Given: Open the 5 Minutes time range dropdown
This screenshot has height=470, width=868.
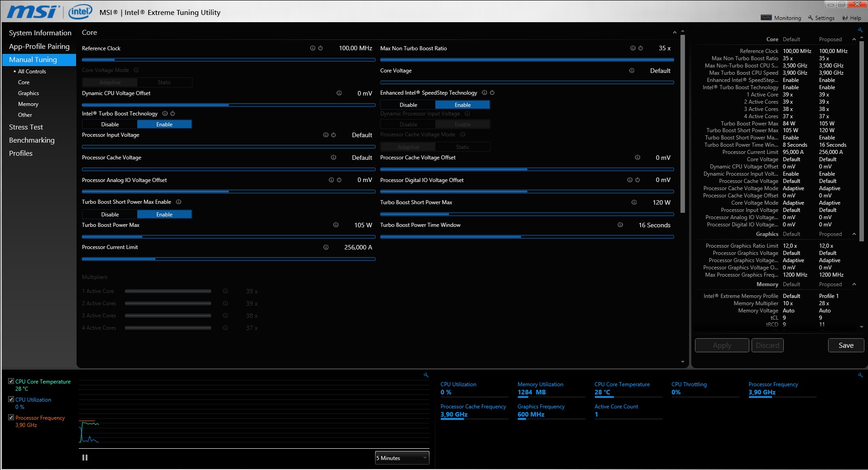Looking at the screenshot, I should click(402, 458).
